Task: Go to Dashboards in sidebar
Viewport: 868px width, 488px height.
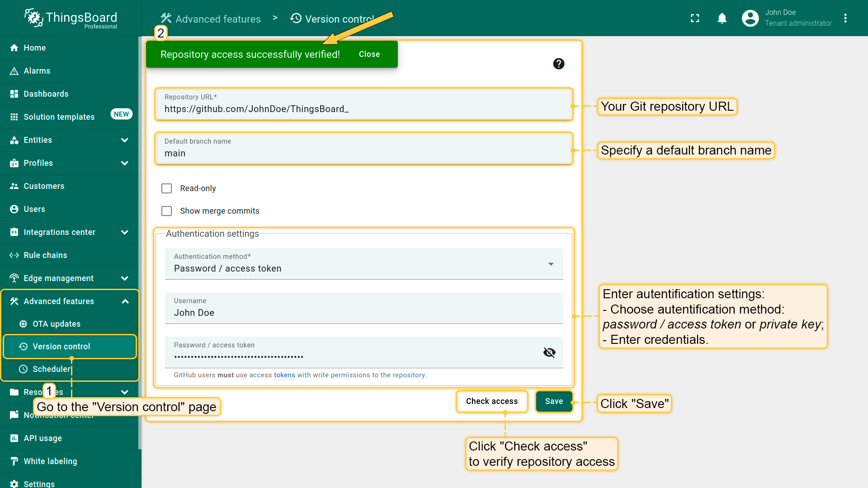Action: click(x=46, y=94)
